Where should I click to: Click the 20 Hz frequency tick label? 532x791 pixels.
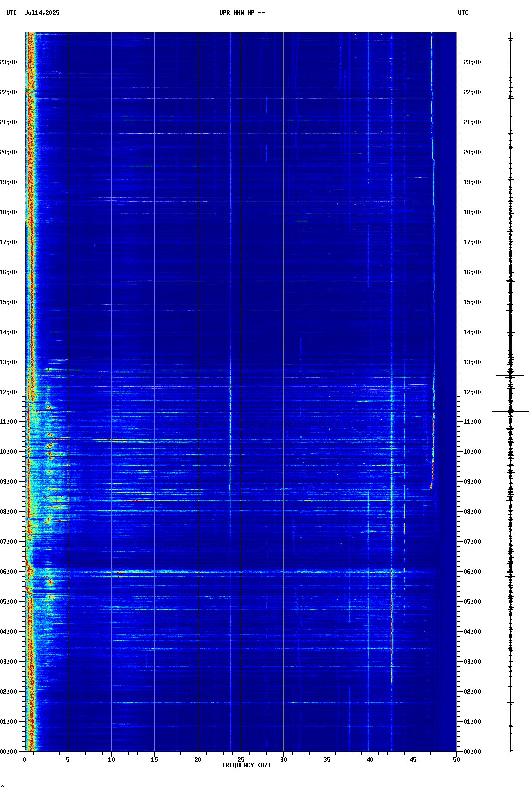198,760
